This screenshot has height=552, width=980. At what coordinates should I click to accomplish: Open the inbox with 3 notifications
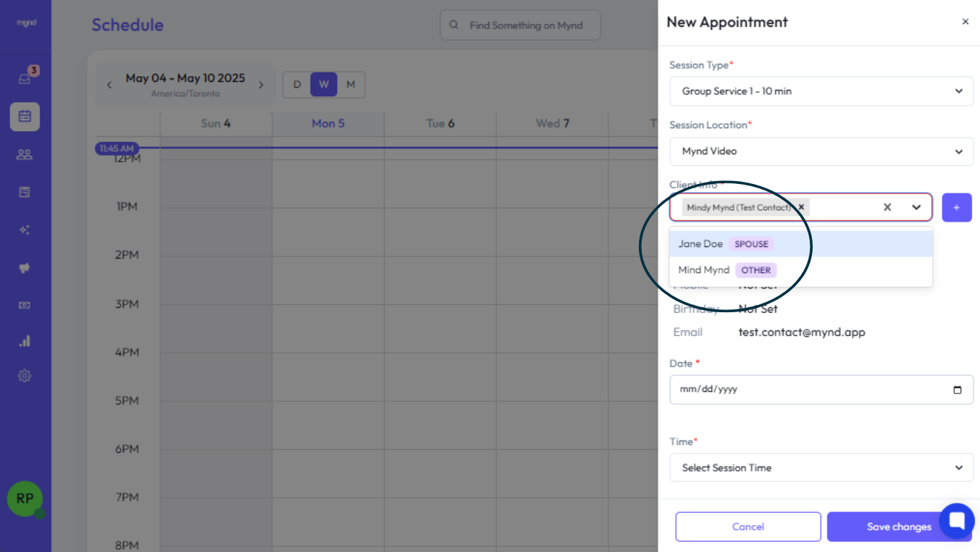tap(25, 78)
